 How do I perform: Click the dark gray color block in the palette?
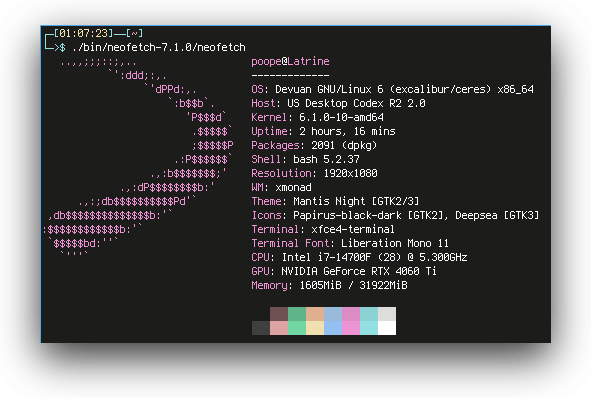261,328
